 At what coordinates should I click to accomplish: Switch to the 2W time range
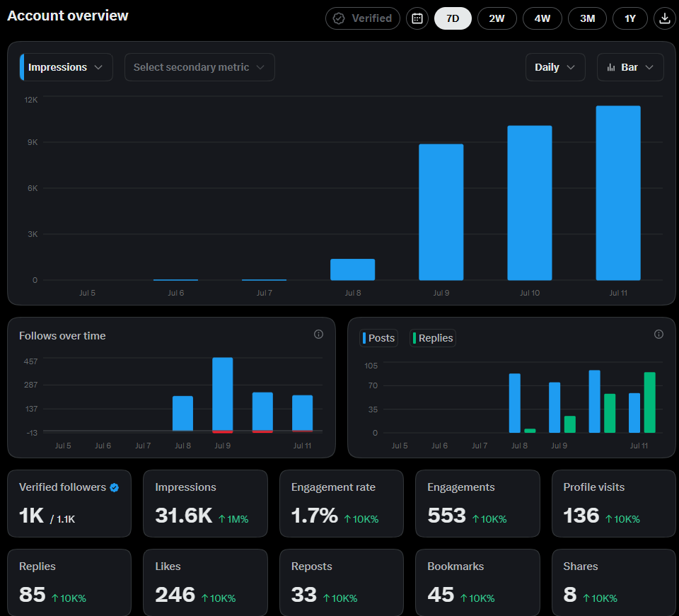[x=497, y=18]
